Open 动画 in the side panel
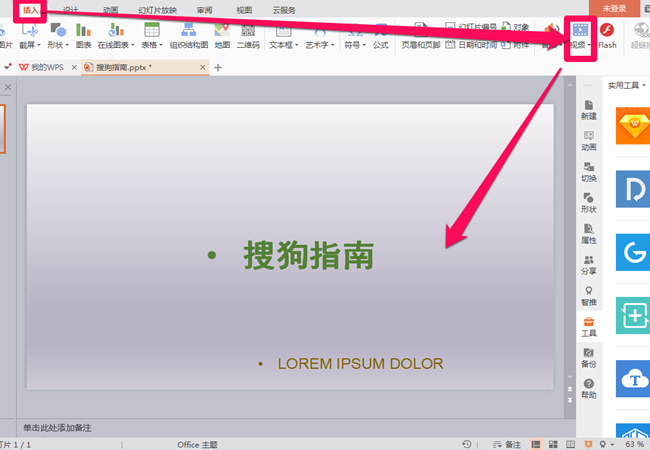The width and height of the screenshot is (650, 450). pos(589,141)
